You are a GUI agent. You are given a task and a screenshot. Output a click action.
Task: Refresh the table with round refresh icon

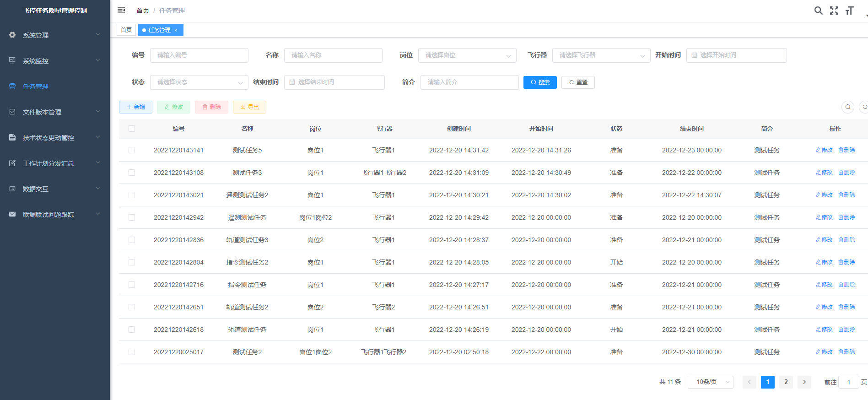864,107
